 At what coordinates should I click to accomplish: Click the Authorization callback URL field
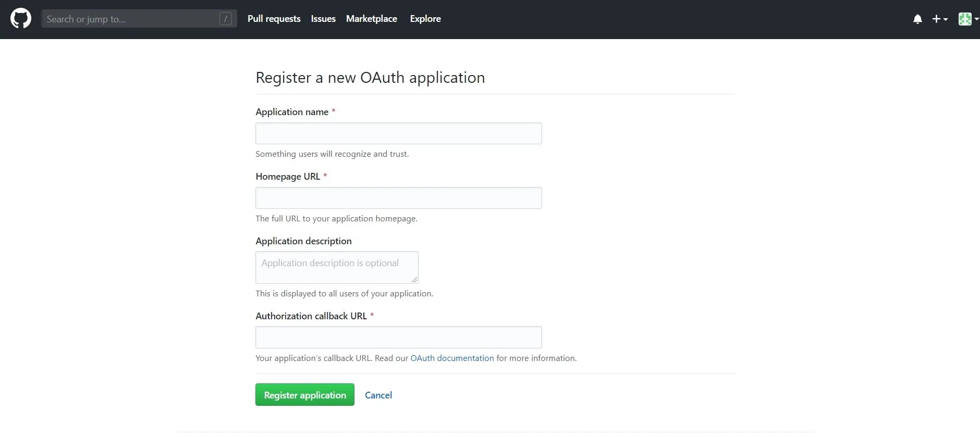(x=398, y=337)
